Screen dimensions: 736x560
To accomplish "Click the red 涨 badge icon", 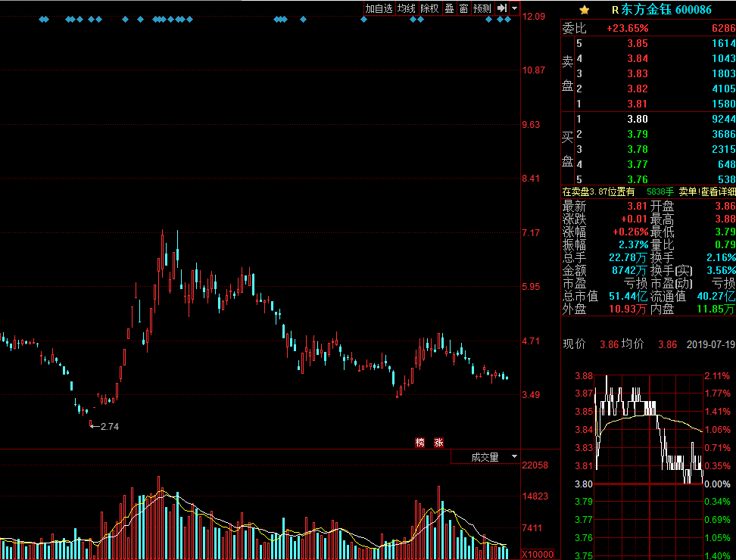I will [x=439, y=442].
